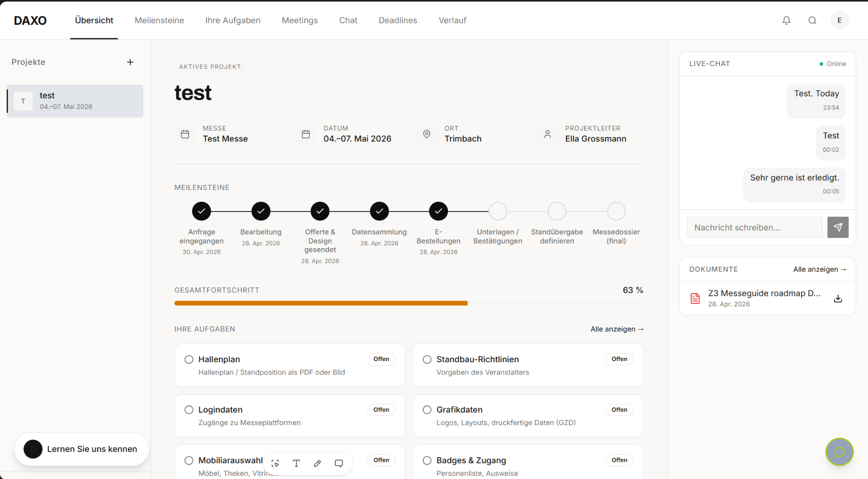The width and height of the screenshot is (868, 479).
Task: Focus the Nachricht schreiben input field
Action: tap(755, 227)
